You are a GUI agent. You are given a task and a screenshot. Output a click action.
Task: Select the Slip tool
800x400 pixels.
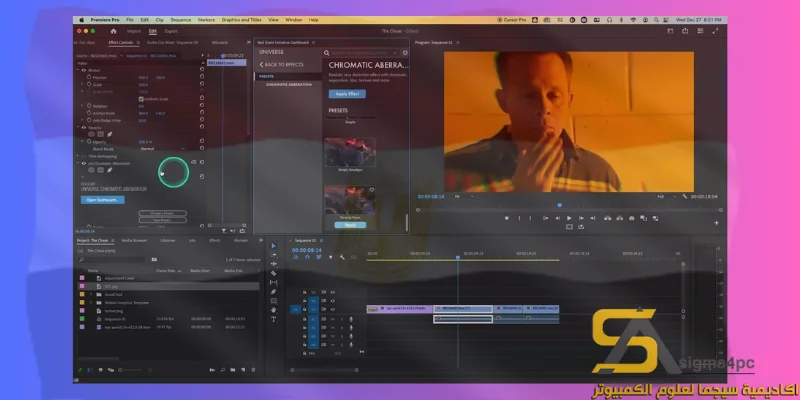[x=273, y=282]
